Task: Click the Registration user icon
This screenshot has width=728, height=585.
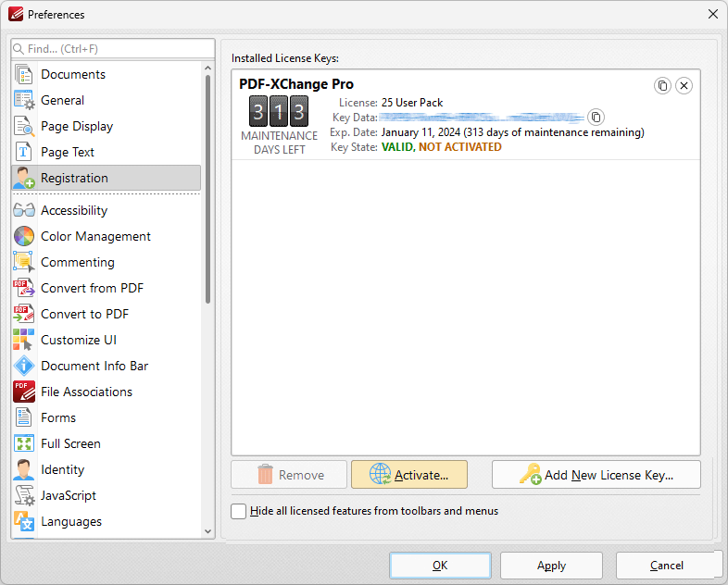Action: click(24, 178)
